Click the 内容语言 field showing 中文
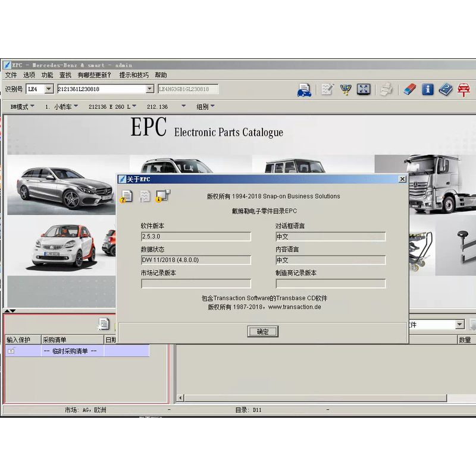The width and height of the screenshot is (476, 476). 331,260
